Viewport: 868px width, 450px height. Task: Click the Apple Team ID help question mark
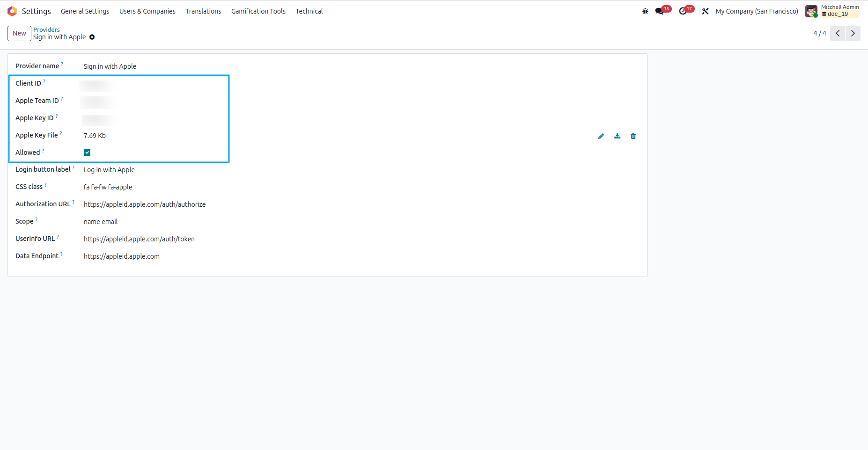62,99
